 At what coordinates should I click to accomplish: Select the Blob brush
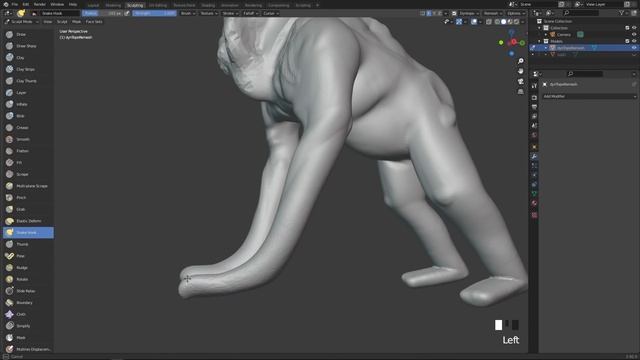pyautogui.click(x=28, y=116)
